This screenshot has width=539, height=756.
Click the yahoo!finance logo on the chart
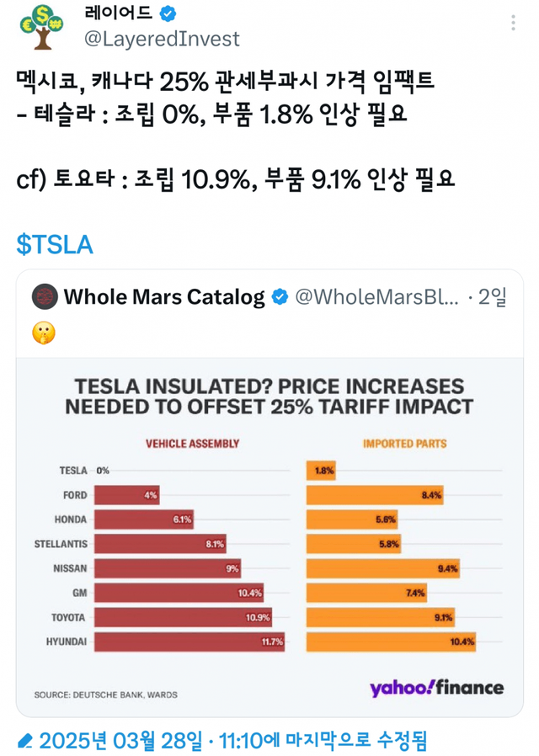point(436,688)
